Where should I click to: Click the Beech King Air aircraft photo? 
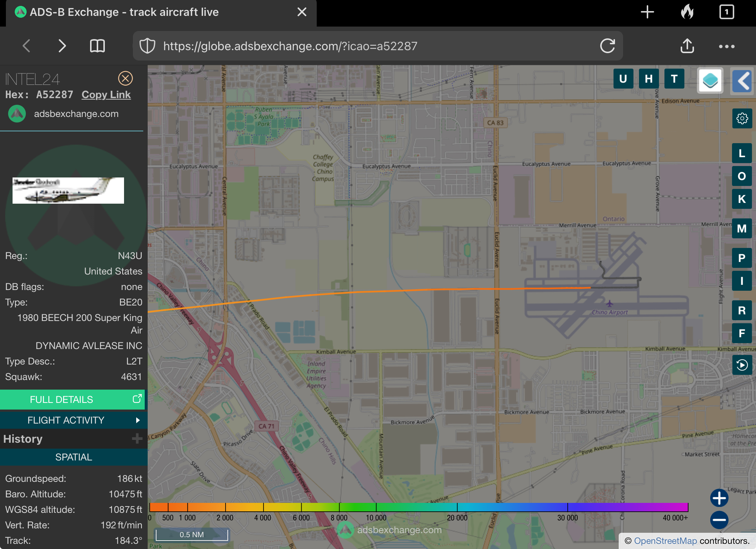pos(68,190)
